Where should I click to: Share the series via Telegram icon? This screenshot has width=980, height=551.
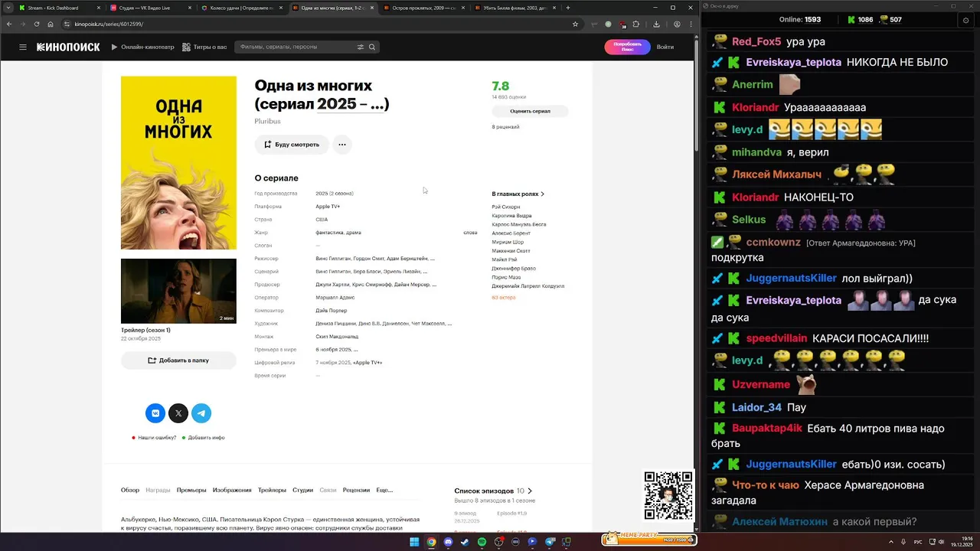[x=201, y=413]
